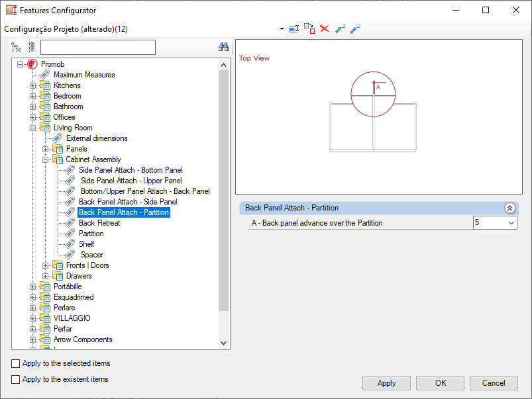Image resolution: width=532 pixels, height=399 pixels.
Task: Click A - Back panel advance over the Partition label
Action: tap(317, 223)
